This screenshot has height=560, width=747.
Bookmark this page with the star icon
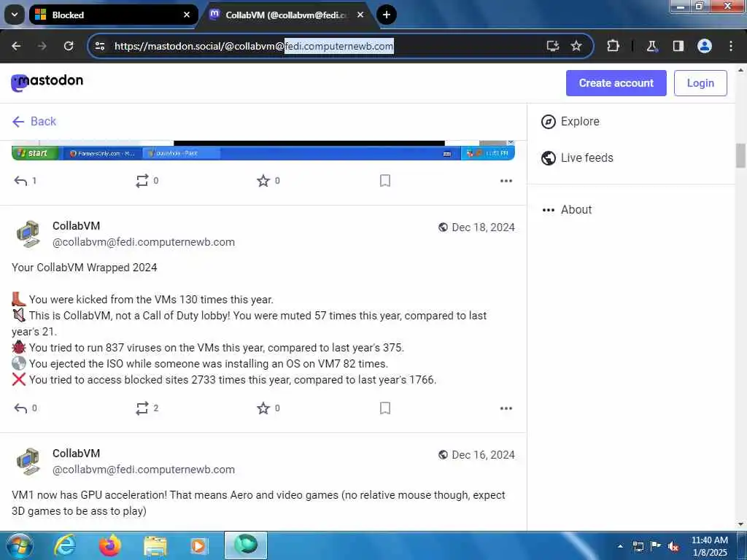576,46
